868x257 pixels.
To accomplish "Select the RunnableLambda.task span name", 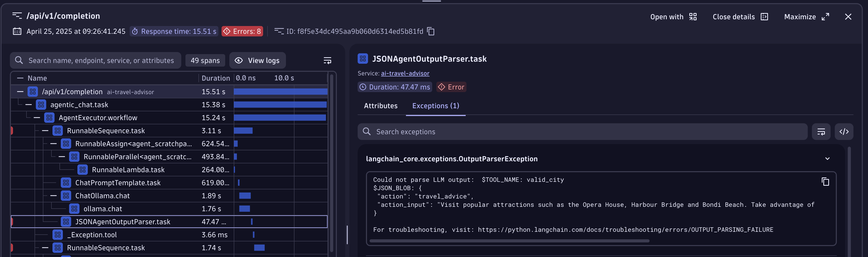I will (128, 170).
